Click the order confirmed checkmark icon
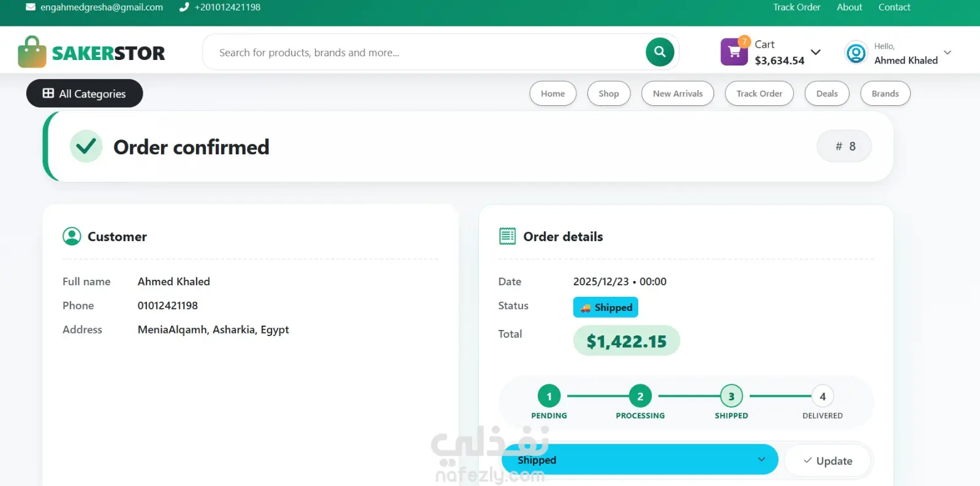980x486 pixels. (x=86, y=146)
